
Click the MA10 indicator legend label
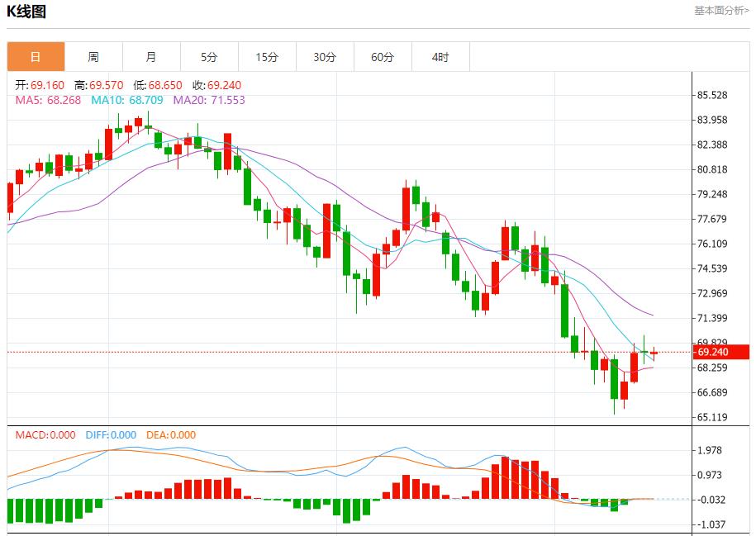(126, 100)
